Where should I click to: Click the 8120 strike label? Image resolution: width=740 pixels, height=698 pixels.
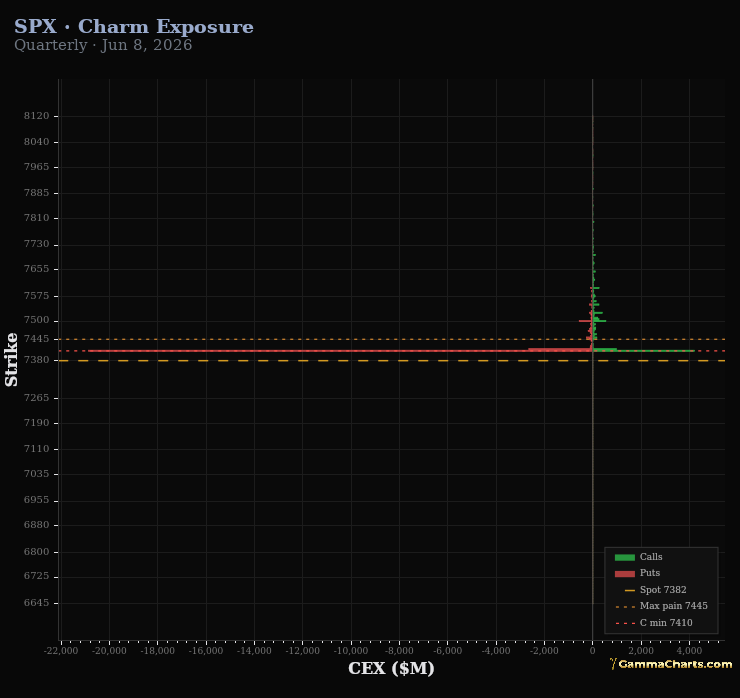37,116
